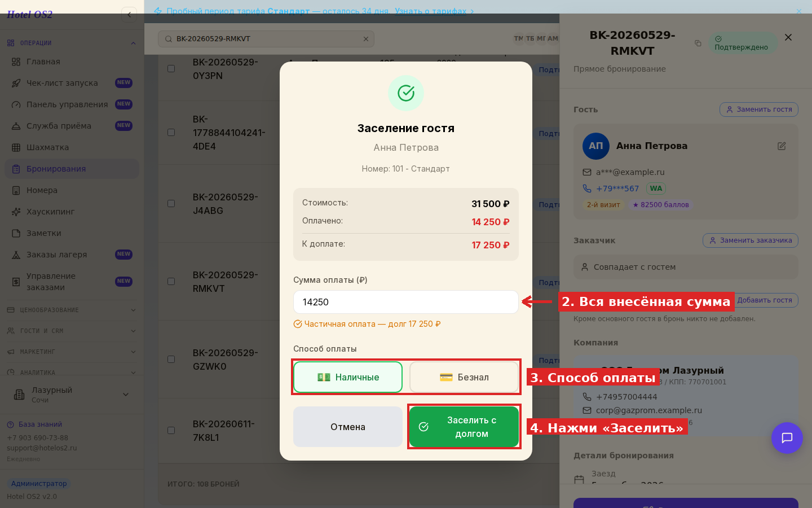Click Отмена in check-in dialog
The height and width of the screenshot is (508, 812).
point(348,427)
